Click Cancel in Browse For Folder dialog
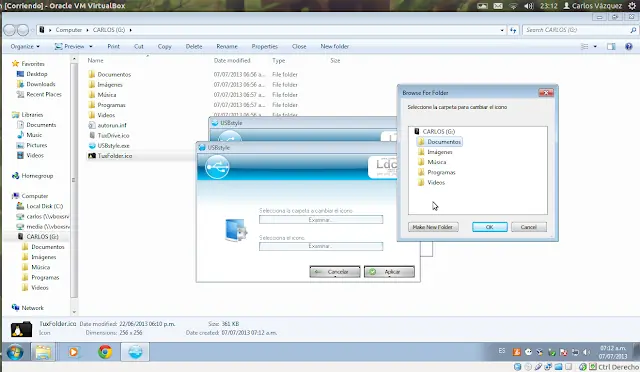This screenshot has height=372, width=640. [x=529, y=227]
